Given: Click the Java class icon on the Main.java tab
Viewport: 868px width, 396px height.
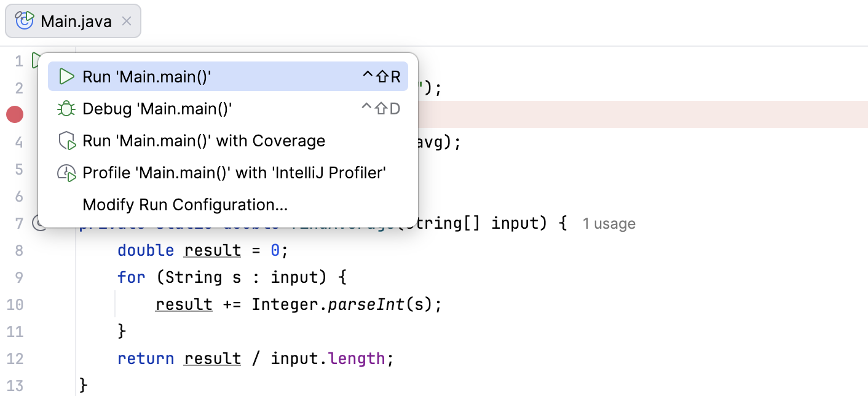Looking at the screenshot, I should (x=23, y=20).
